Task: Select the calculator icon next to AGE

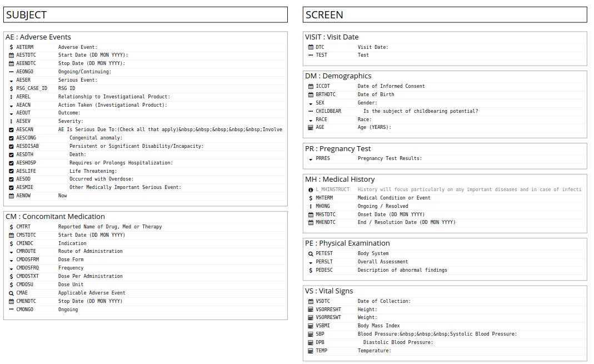Action: pyautogui.click(x=311, y=128)
